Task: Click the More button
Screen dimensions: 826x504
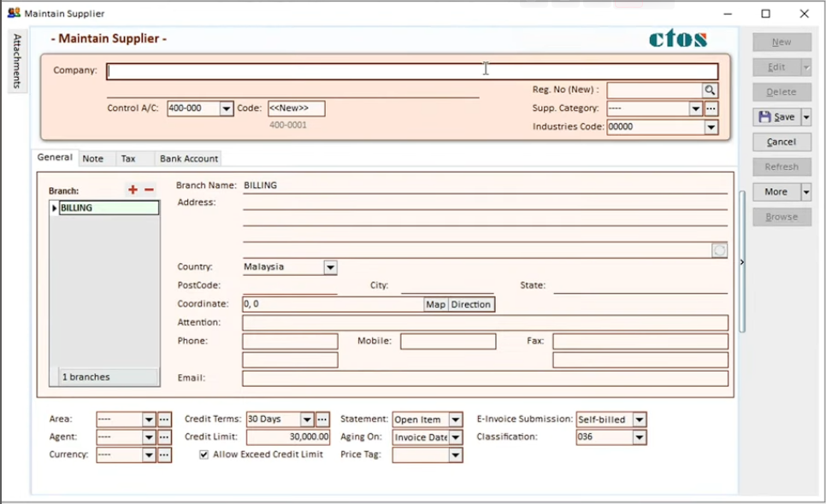Action: pos(777,192)
